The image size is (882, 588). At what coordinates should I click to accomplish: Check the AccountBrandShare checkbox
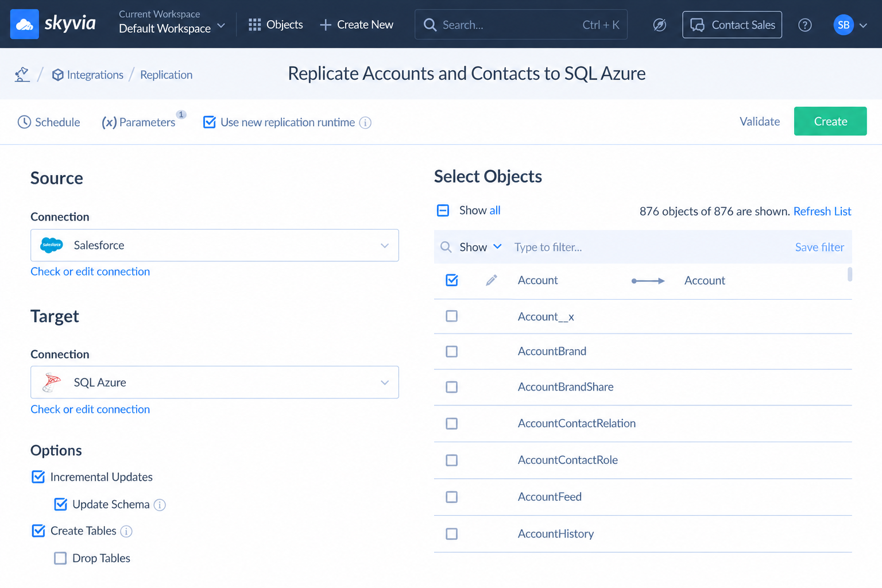click(452, 387)
